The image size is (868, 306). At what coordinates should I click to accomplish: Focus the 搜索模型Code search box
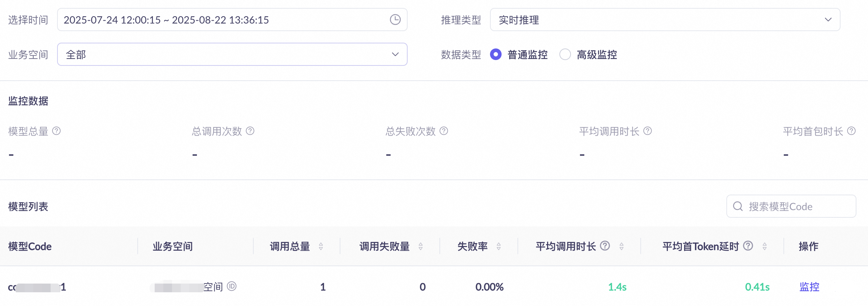[791, 206]
